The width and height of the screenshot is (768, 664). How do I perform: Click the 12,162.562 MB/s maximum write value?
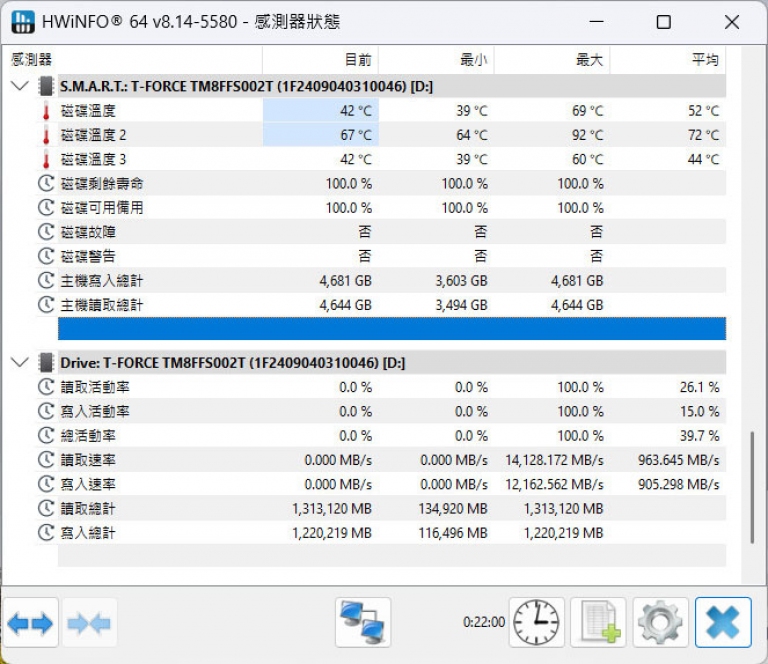tap(554, 484)
